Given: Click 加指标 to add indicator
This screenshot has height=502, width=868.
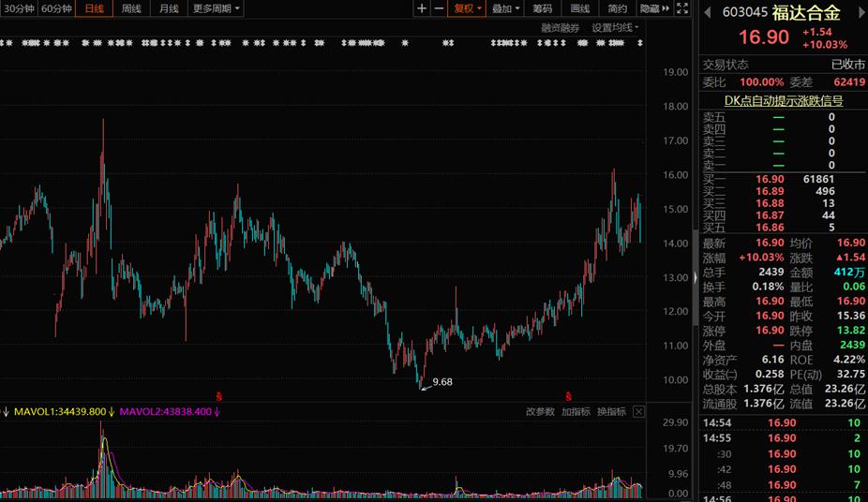Looking at the screenshot, I should (576, 411).
